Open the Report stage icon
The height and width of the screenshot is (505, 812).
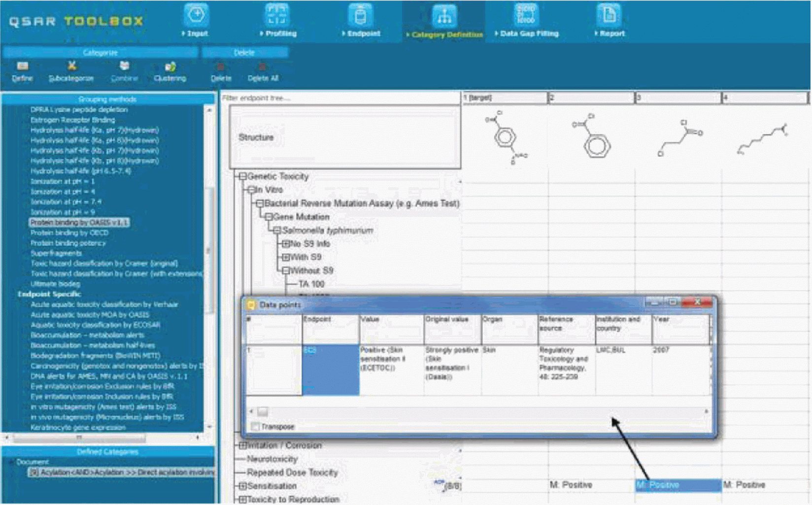(x=609, y=16)
